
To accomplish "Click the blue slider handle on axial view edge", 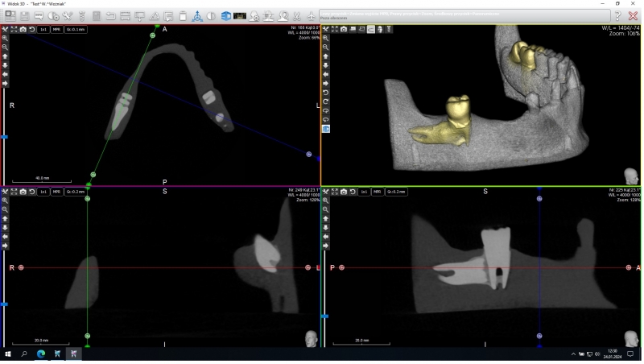I will [4, 137].
